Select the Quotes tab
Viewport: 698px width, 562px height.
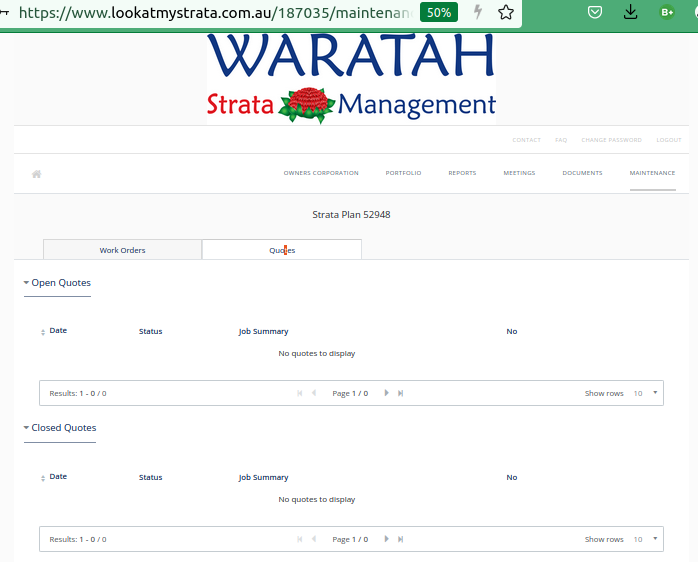[282, 250]
